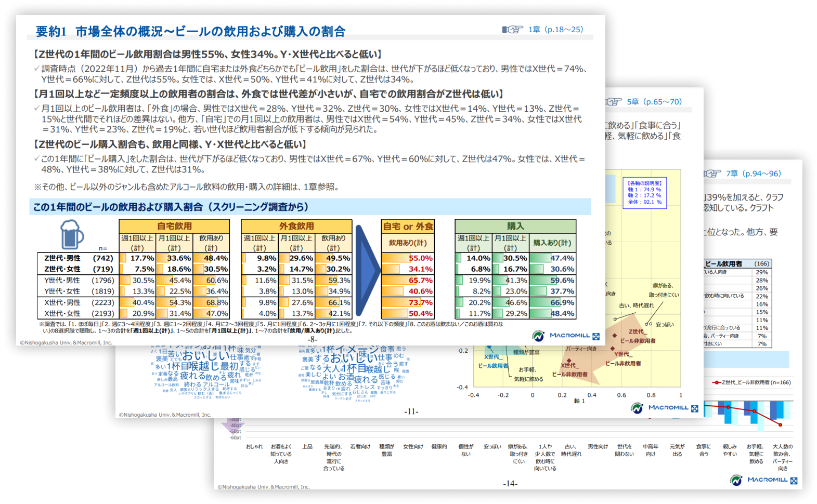817x504 pixels.
Task: Select row label Y世代・男性 (1796)
Action: [x=79, y=281]
